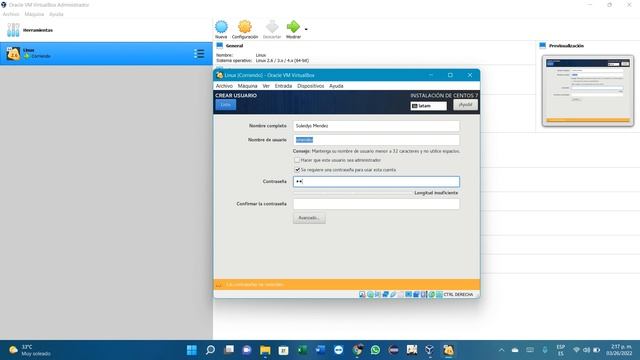The width and height of the screenshot is (640, 360).
Task: Open Configuración gear icon in the toolbar
Action: (x=245, y=29)
